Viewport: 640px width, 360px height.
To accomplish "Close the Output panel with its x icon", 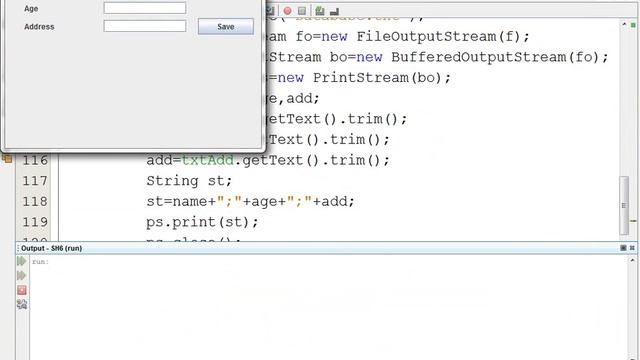I will tap(632, 248).
